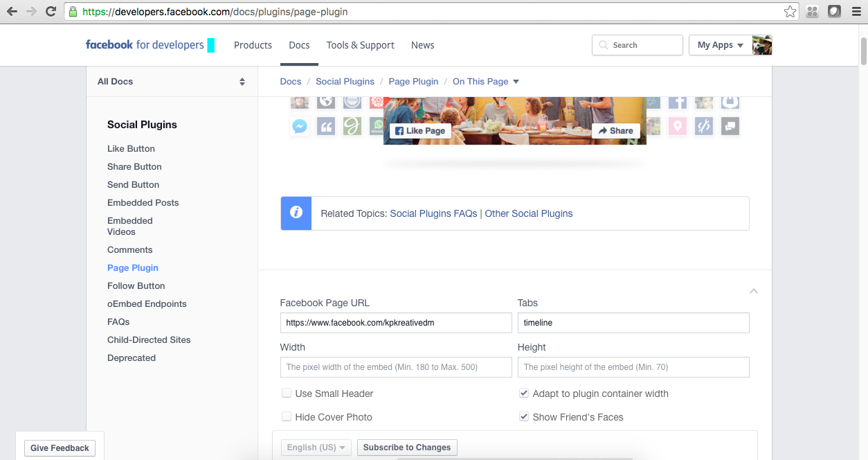Open FAQs in the sidebar
Viewport: 868px width, 460px height.
click(118, 321)
